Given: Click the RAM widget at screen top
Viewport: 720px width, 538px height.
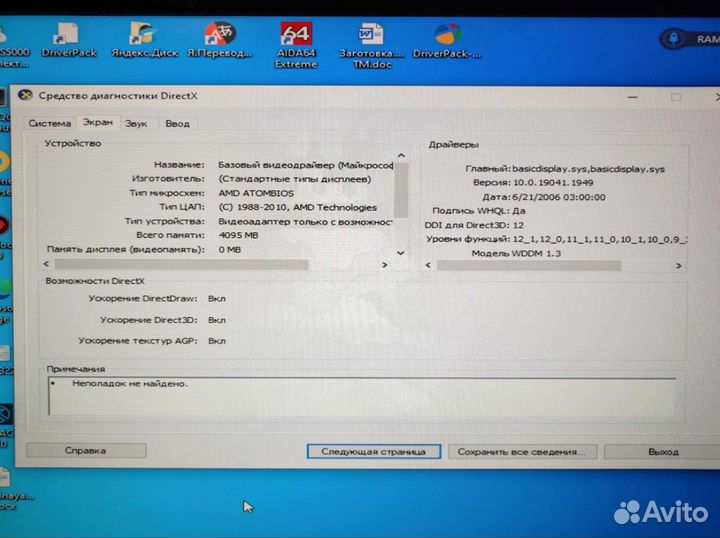Looking at the screenshot, I should coord(691,39).
